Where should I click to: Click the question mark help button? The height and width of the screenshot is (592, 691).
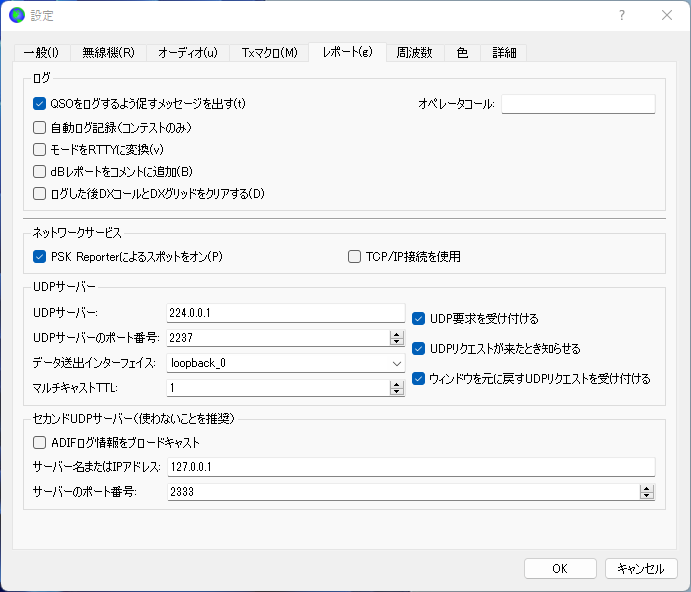621,15
